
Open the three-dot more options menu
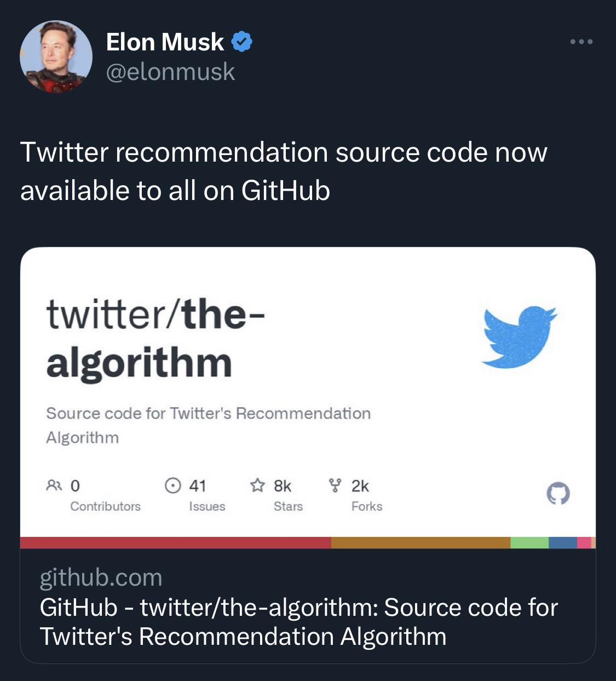[x=580, y=41]
